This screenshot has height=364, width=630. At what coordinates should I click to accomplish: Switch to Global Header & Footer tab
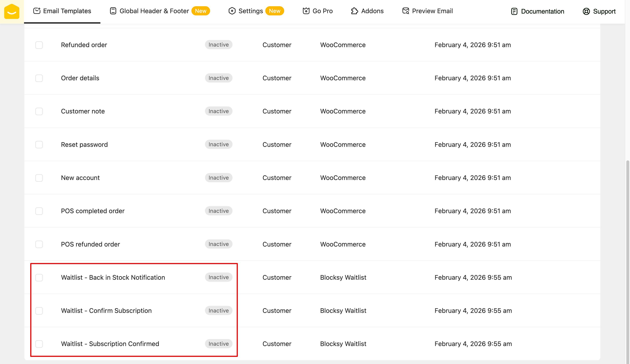click(154, 11)
